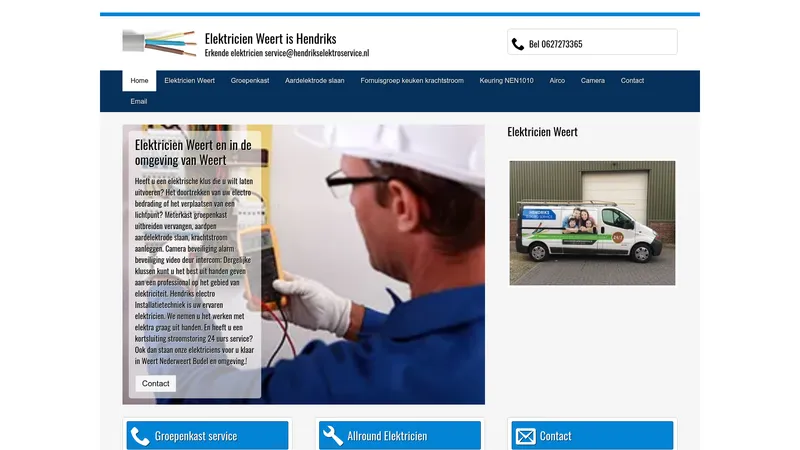Click the phone icon on Groepenkast service
This screenshot has height=450, width=800.
[140, 436]
